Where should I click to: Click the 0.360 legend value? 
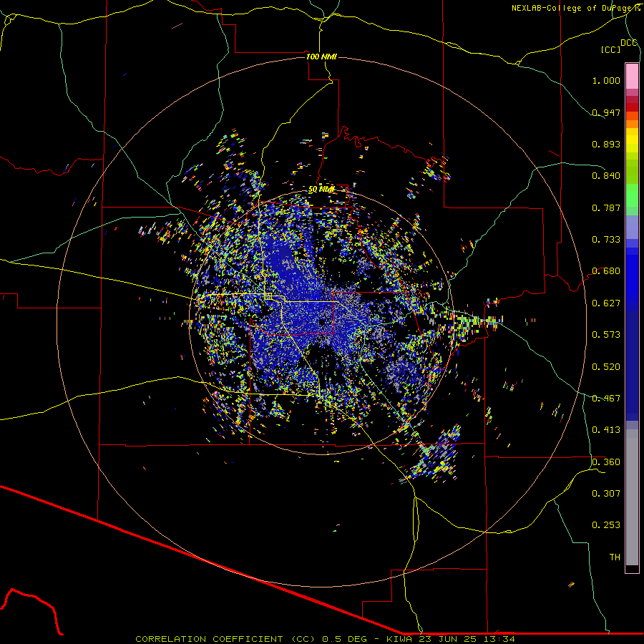point(606,462)
